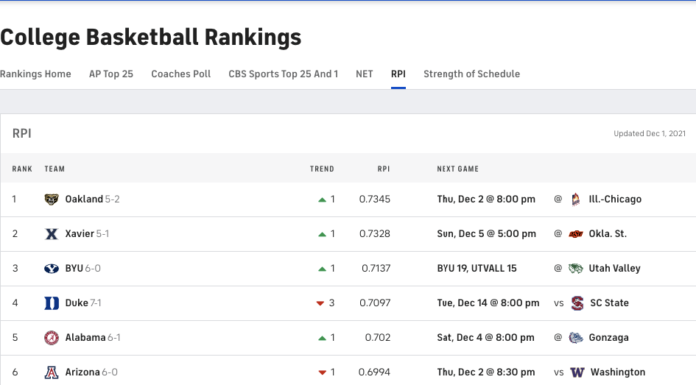Click the TEAM column header
The image size is (696, 385).
55,169
